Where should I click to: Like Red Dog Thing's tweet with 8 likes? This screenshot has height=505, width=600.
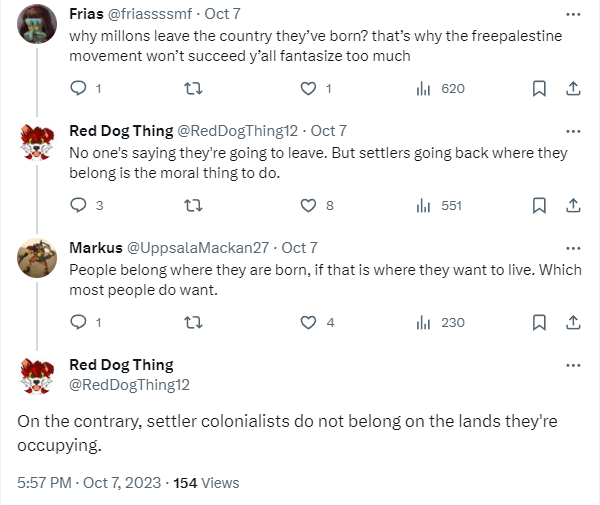point(310,206)
